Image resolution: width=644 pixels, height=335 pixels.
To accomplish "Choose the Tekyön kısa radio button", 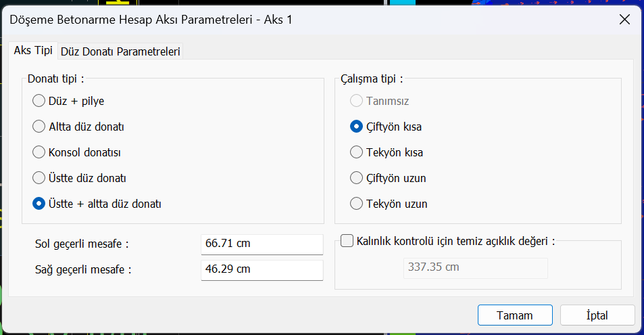I will [356, 152].
